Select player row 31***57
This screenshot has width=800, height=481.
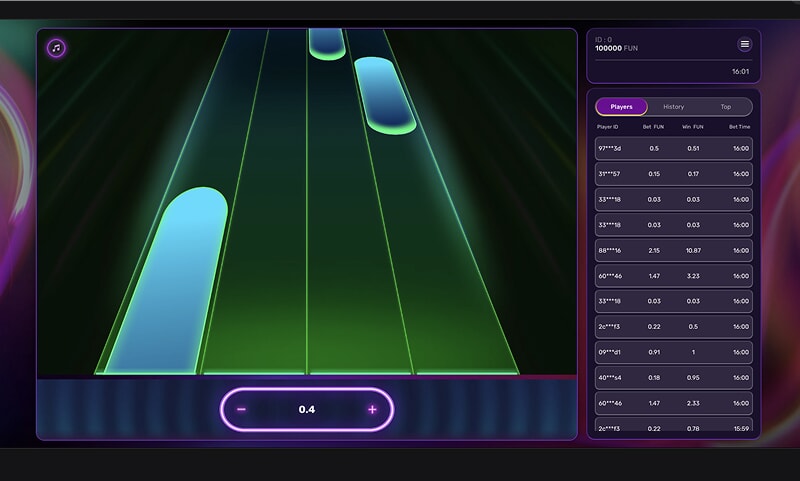point(673,174)
